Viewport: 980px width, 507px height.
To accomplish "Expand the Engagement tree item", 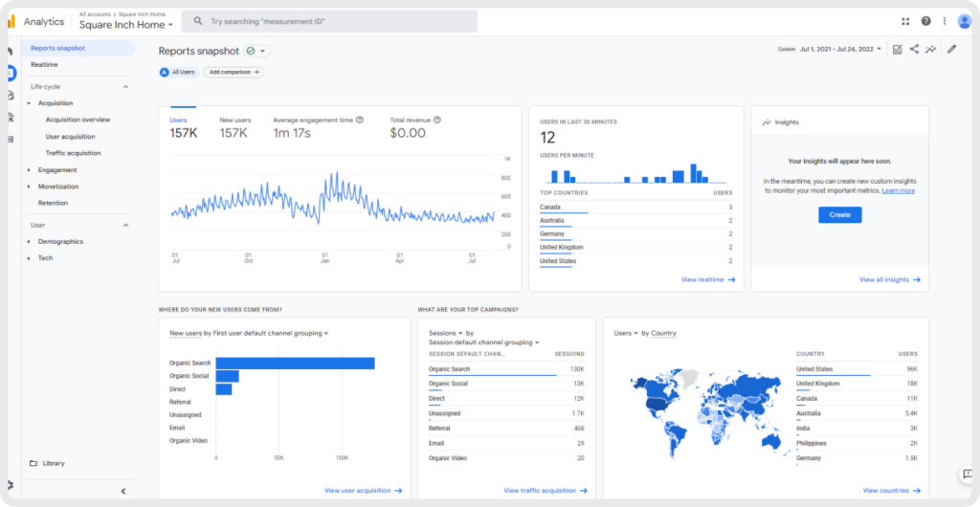I will pyautogui.click(x=29, y=170).
